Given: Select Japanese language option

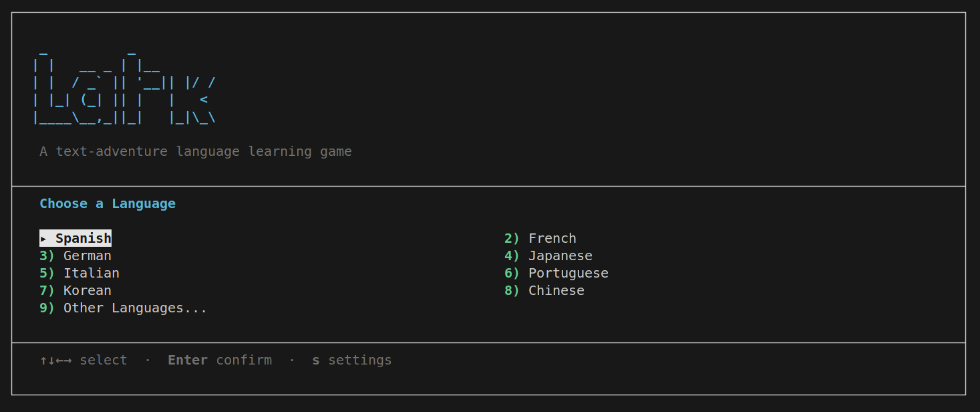Looking at the screenshot, I should click(560, 255).
